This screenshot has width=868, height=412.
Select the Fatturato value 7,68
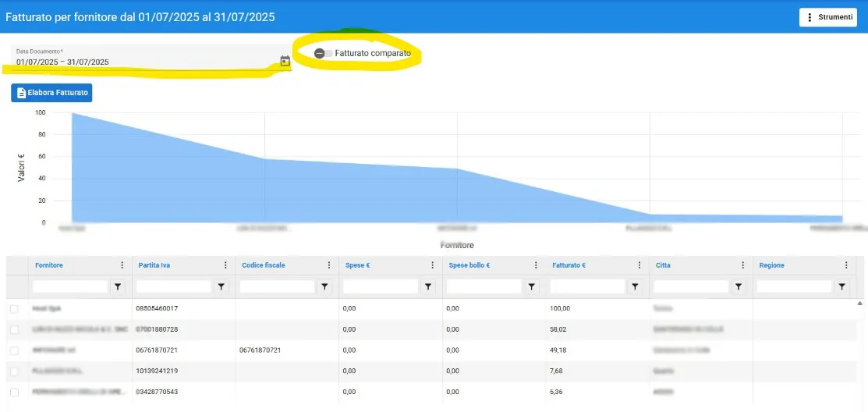point(556,371)
